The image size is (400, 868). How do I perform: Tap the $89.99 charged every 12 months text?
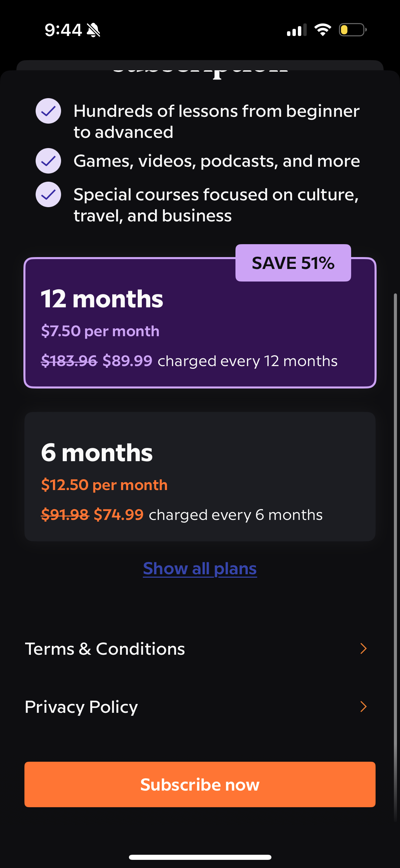click(221, 361)
